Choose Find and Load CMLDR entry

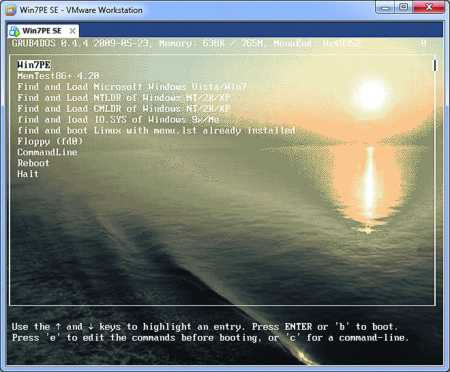pos(124,109)
